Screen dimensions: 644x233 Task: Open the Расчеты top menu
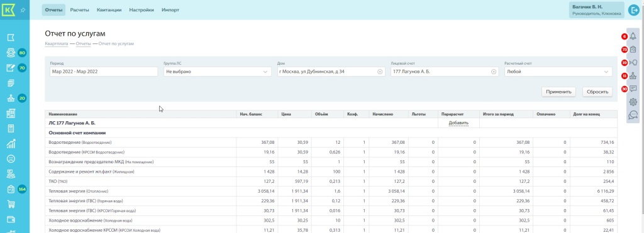80,10
